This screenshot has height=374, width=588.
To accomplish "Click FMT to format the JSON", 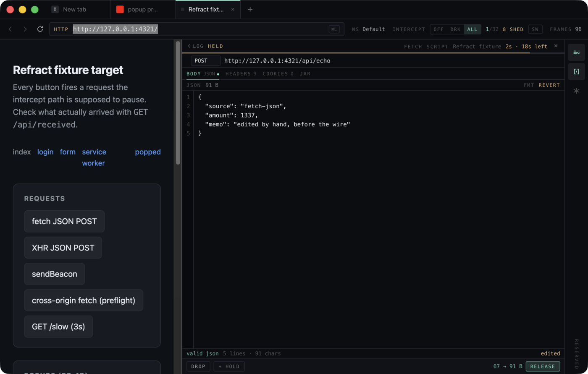I will coord(529,85).
